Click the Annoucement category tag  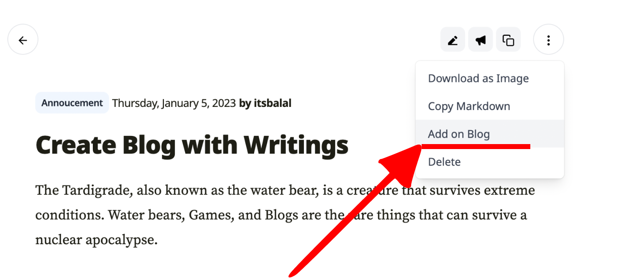pos(72,103)
